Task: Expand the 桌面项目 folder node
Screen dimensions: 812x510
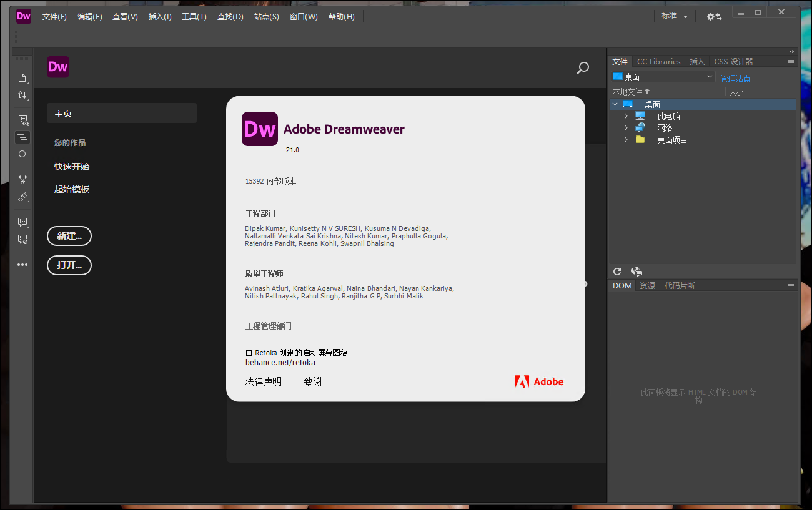Action: click(x=626, y=140)
